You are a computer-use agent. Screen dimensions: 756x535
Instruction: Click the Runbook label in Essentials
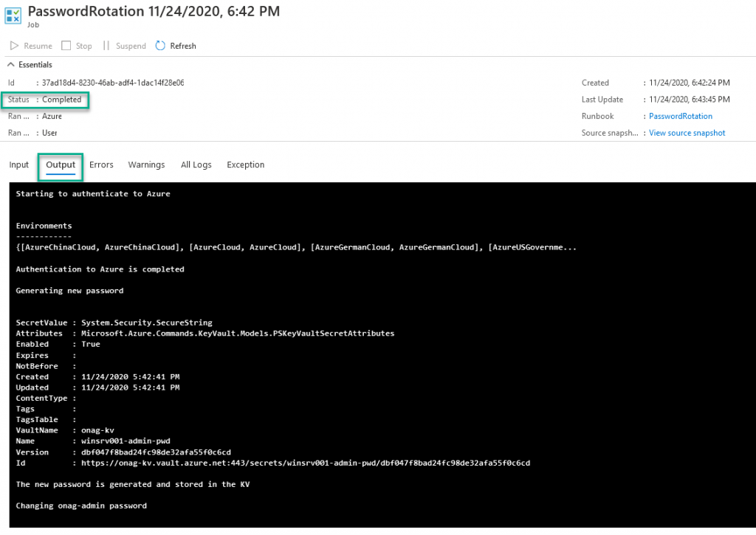click(597, 116)
